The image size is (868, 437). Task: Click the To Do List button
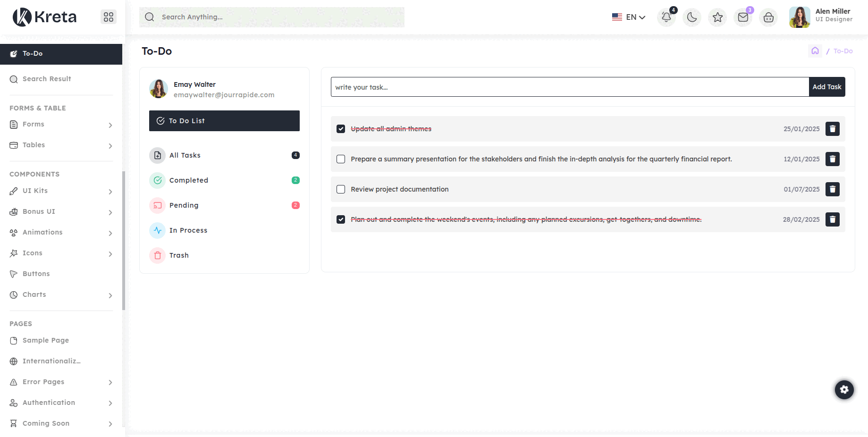click(224, 121)
